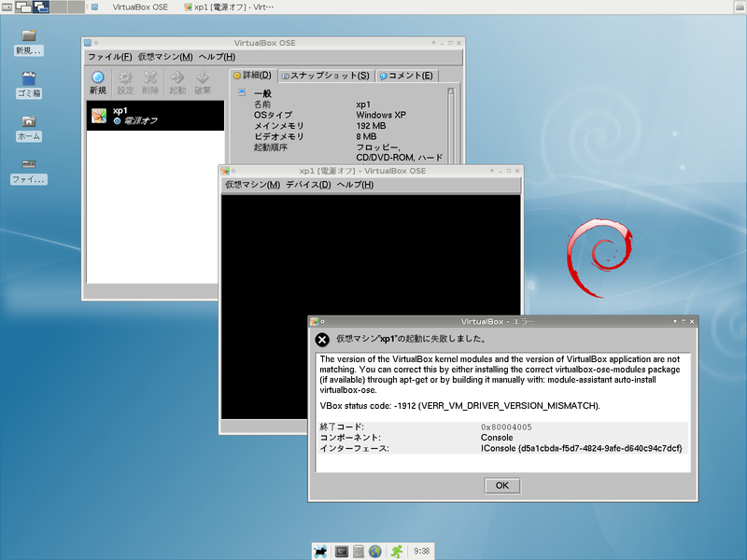The width and height of the screenshot is (747, 560).
Task: Open the コメント(E) comment tab
Action: 407,76
